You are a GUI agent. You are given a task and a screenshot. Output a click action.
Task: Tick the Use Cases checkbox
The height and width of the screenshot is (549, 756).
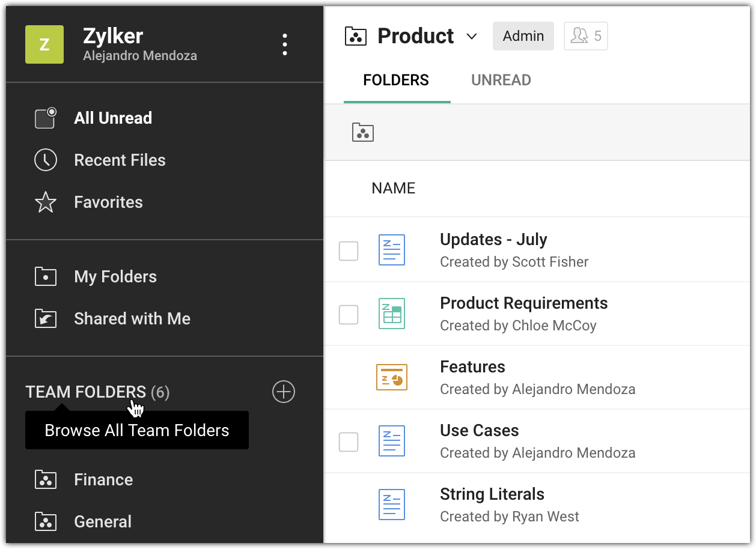pyautogui.click(x=349, y=442)
